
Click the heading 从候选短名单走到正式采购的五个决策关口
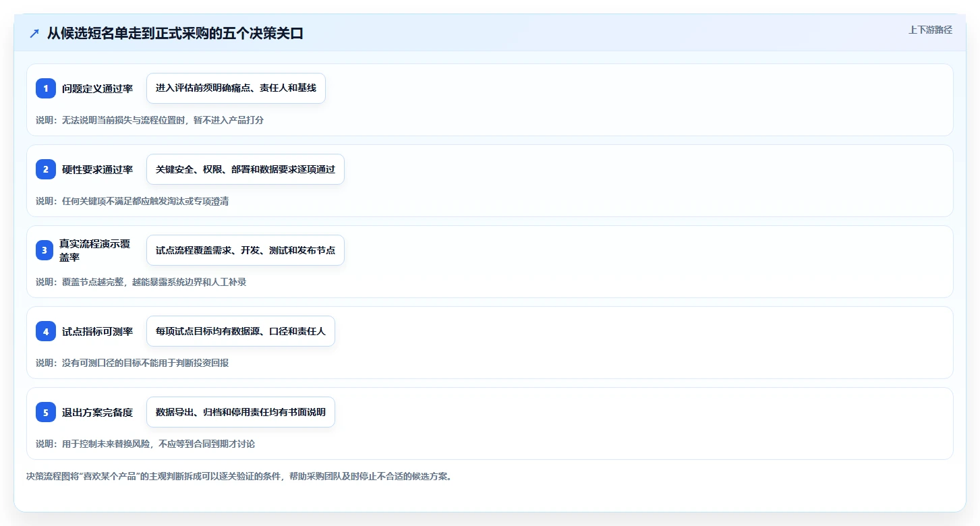click(175, 33)
